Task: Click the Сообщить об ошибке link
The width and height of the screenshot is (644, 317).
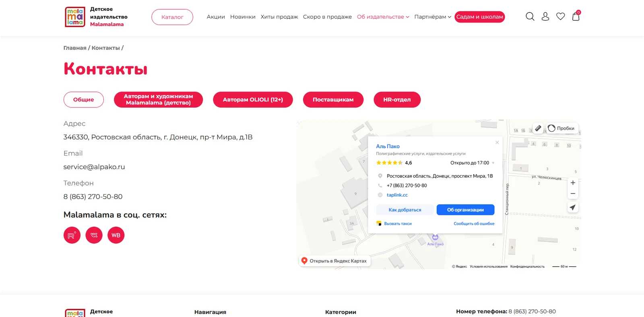Action: pyautogui.click(x=474, y=224)
